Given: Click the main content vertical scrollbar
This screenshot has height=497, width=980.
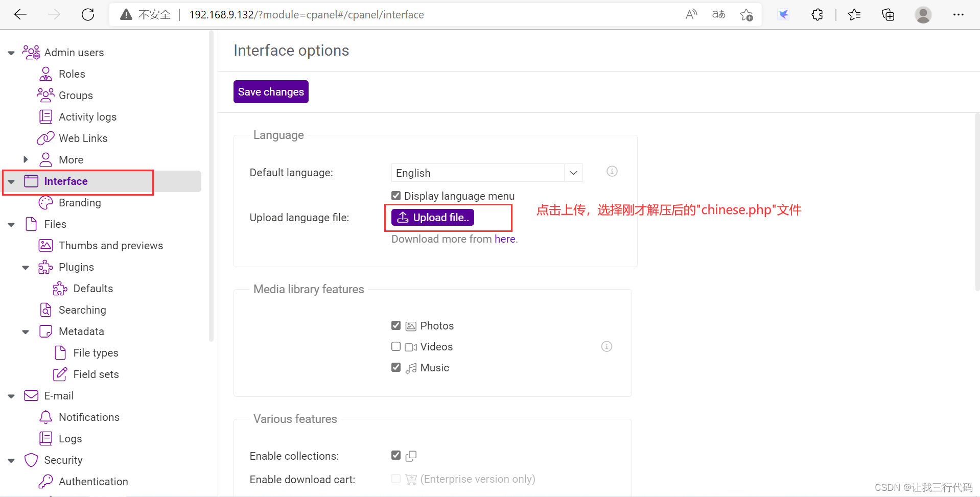Looking at the screenshot, I should tap(977, 202).
